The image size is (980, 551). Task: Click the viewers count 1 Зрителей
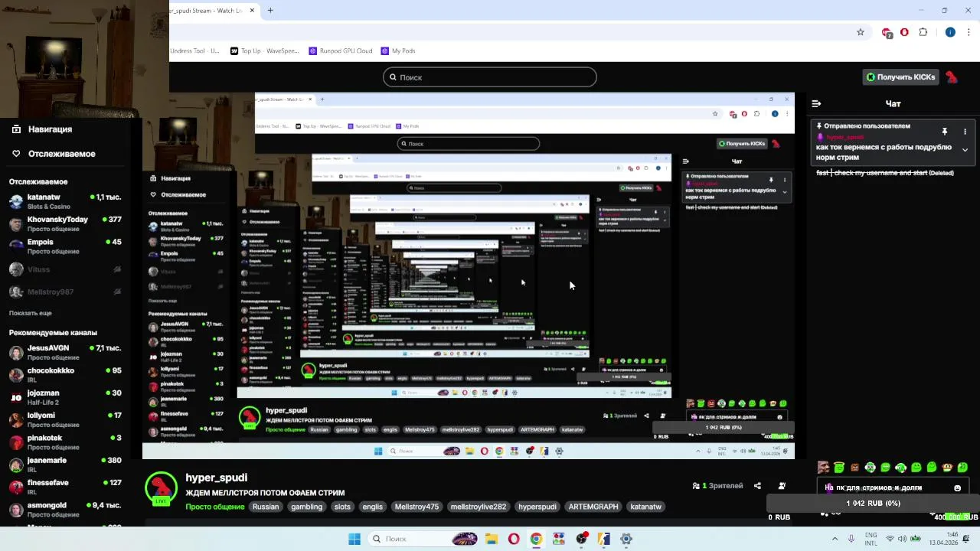pyautogui.click(x=717, y=486)
